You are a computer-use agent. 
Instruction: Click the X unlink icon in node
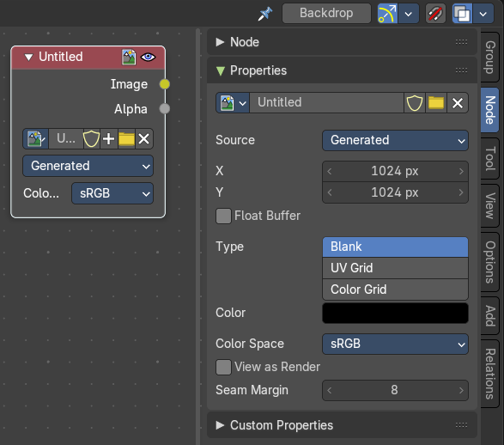pos(144,139)
